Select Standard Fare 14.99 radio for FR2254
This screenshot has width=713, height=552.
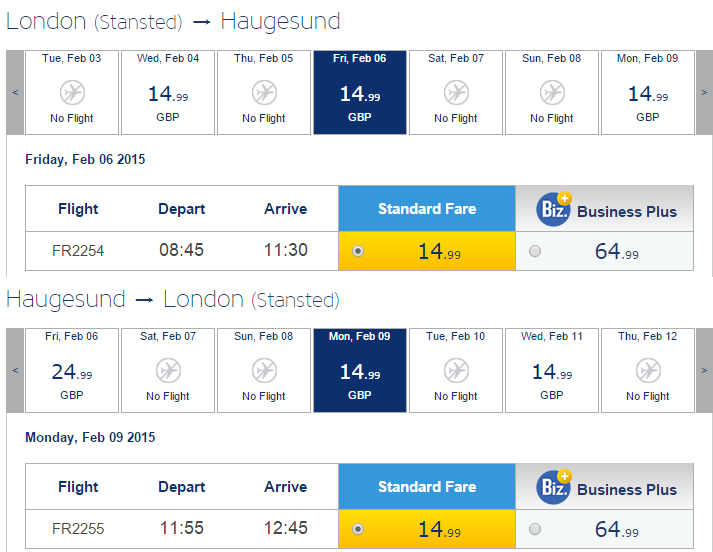pyautogui.click(x=358, y=251)
